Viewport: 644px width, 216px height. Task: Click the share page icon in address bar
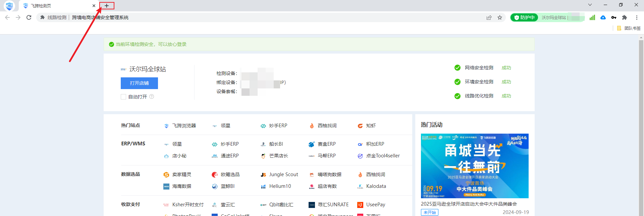489,17
